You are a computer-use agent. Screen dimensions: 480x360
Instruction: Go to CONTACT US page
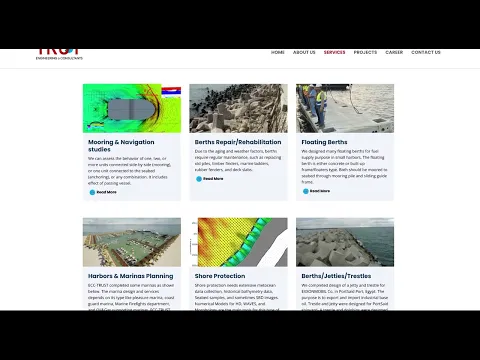click(426, 52)
